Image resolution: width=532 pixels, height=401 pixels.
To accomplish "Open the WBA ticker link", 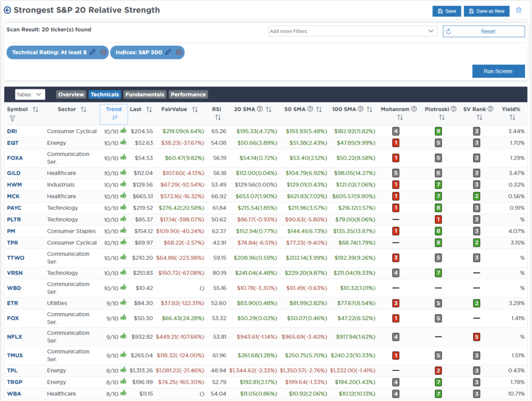I will (x=14, y=394).
